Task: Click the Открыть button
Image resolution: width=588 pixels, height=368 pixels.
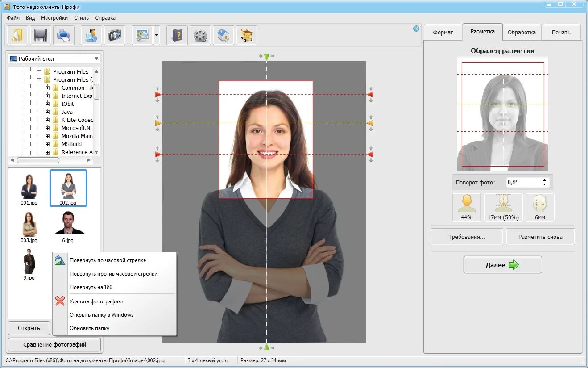Action: pyautogui.click(x=29, y=328)
